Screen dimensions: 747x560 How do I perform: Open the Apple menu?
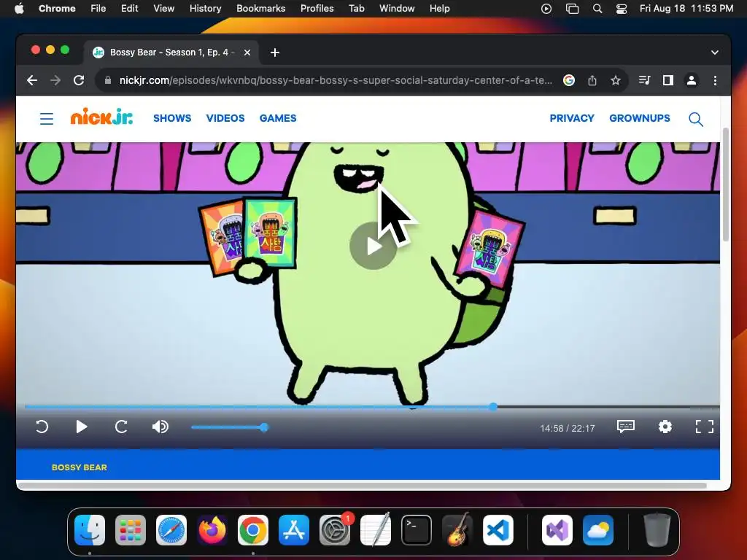[x=19, y=9]
